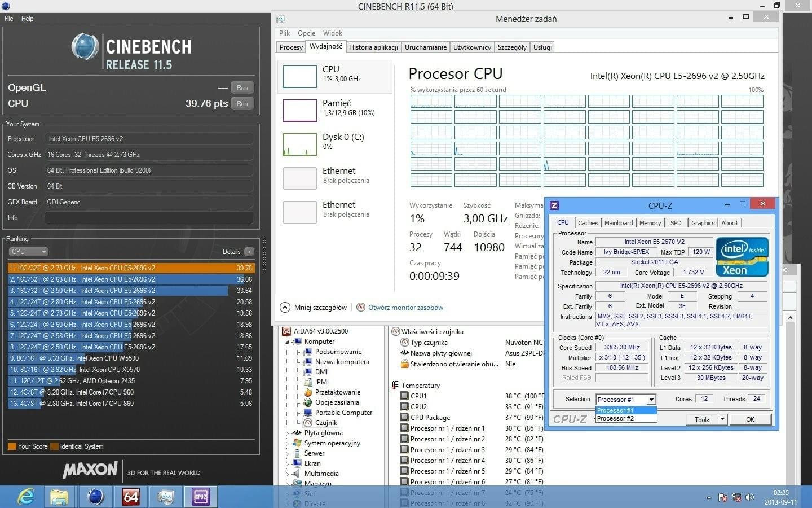Screen dimensions: 812x508
Task: Open Internet Explorer from the taskbar
Action: [x=26, y=497]
